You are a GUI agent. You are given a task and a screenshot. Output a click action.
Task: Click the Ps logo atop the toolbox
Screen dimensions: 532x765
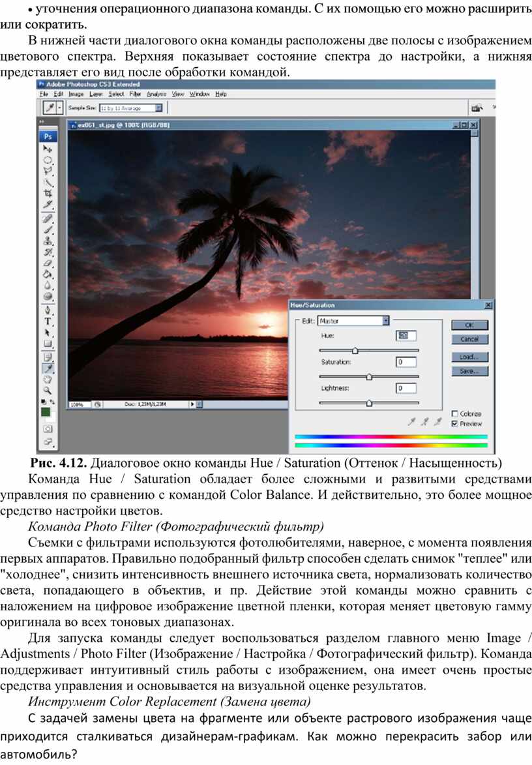click(x=48, y=136)
